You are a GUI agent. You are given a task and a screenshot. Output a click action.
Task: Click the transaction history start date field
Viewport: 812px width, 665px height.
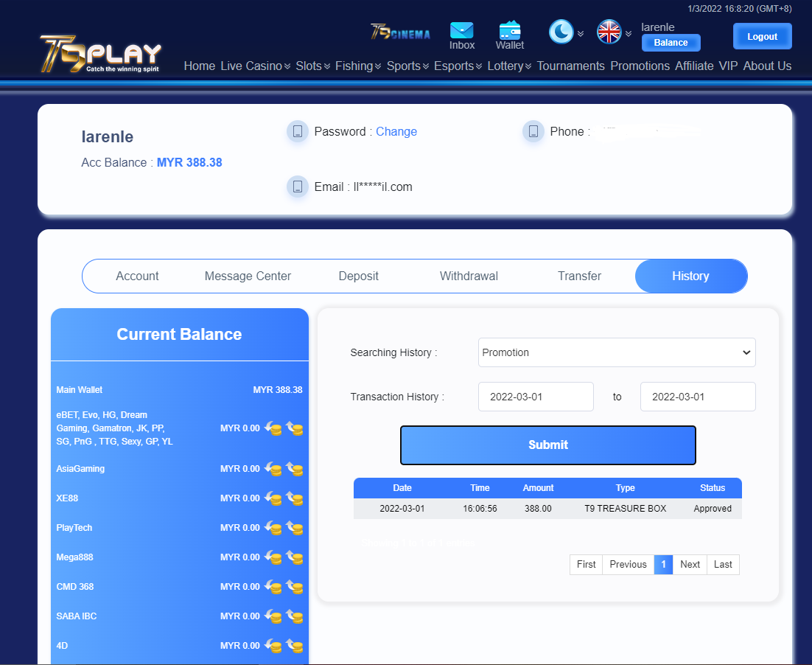(x=536, y=397)
